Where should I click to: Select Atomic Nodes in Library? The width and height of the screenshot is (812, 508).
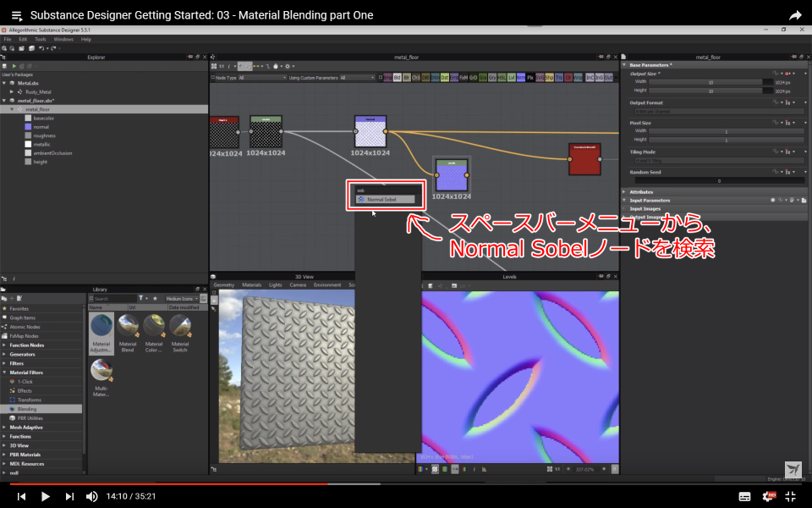click(24, 327)
